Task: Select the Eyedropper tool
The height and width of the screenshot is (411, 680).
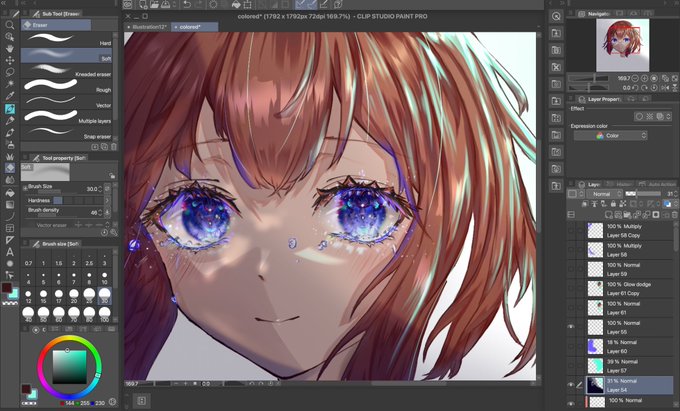Action: (10, 96)
